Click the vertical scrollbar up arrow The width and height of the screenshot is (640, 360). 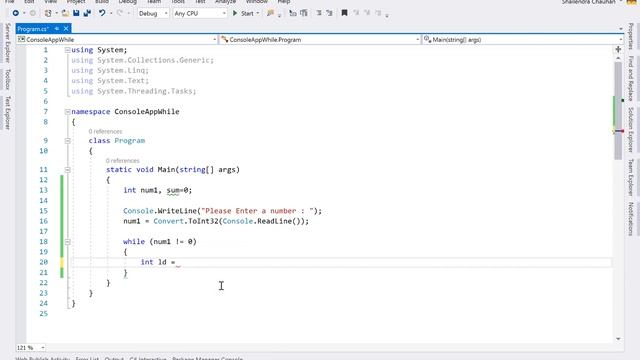tap(618, 59)
